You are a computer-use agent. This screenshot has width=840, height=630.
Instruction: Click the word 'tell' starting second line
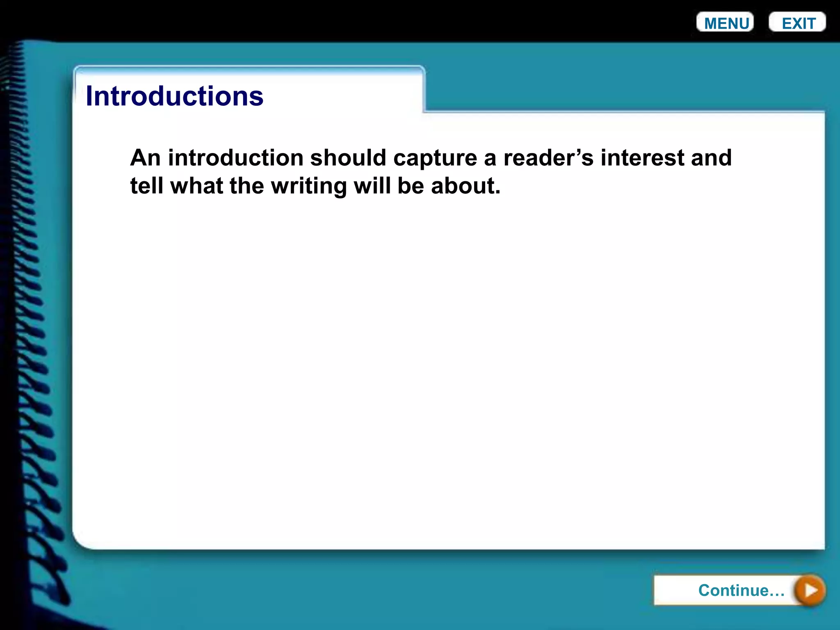(146, 186)
